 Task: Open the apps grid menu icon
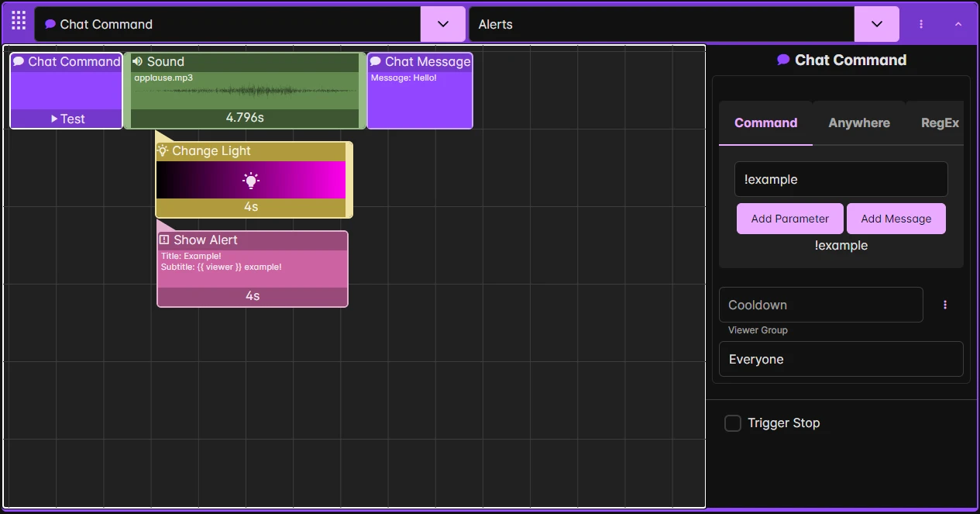19,20
